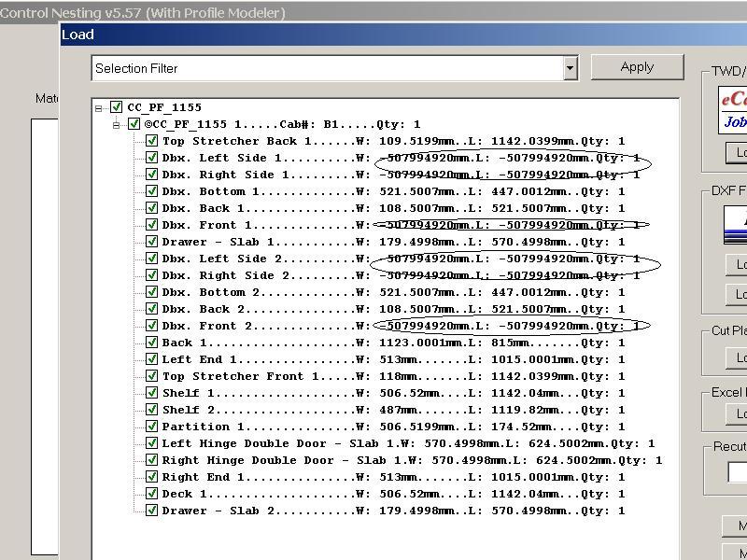This screenshot has width=747, height=560.
Task: Toggle Drawer - Slab 2 checkbox
Action: pos(151,511)
